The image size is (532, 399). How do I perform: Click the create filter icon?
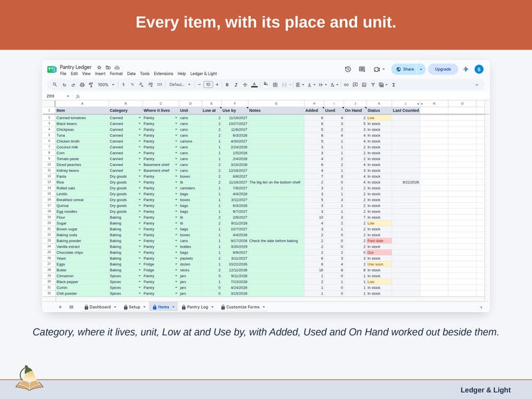click(373, 85)
